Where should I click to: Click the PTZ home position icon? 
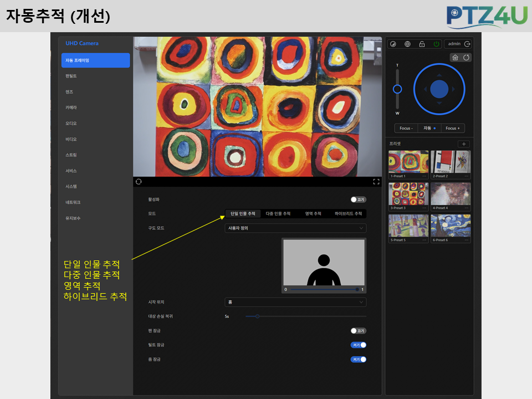pyautogui.click(x=456, y=57)
